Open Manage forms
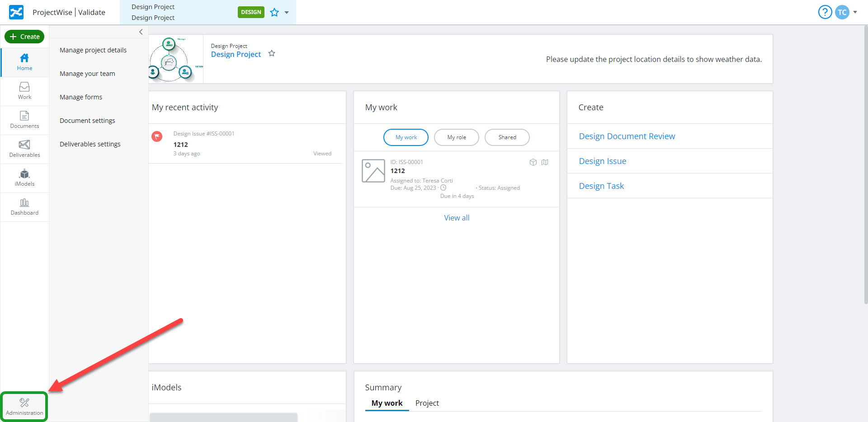The width and height of the screenshot is (868, 422). 81,97
